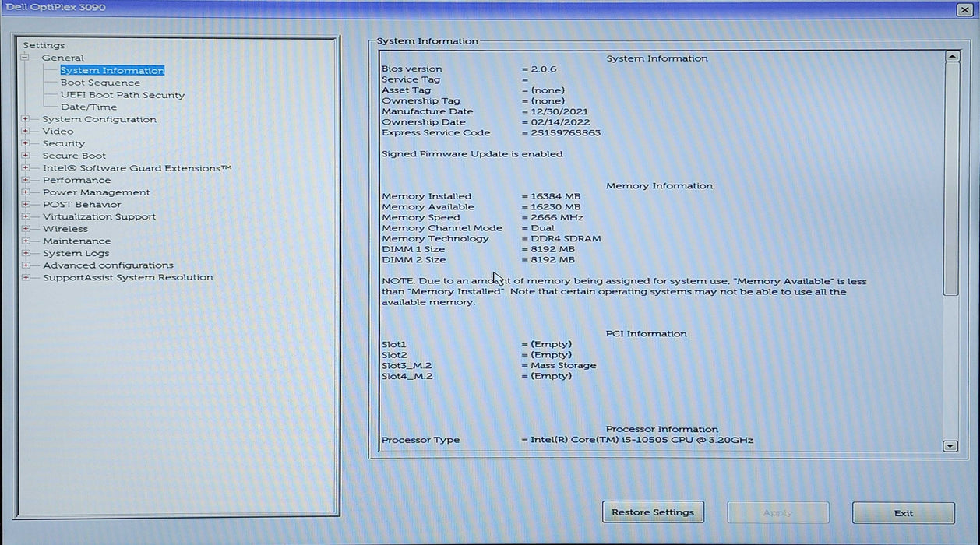The image size is (980, 545).
Task: Expand the Video settings node
Action: tap(26, 132)
